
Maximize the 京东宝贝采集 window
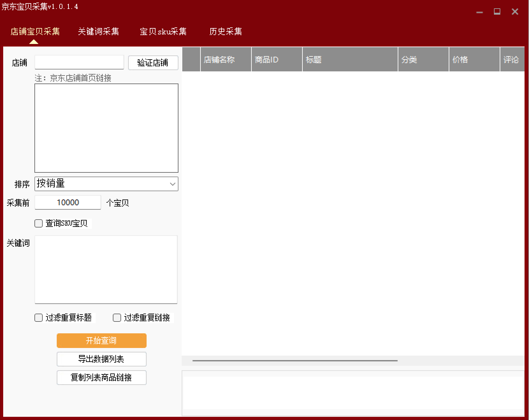click(x=497, y=12)
